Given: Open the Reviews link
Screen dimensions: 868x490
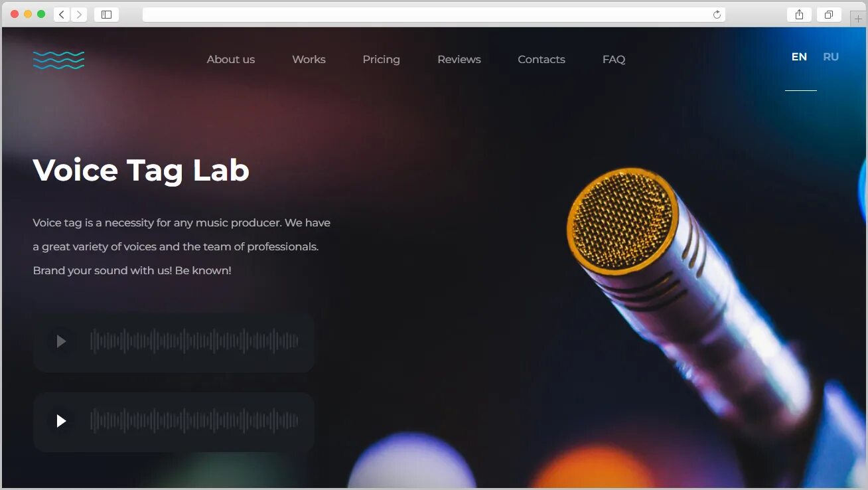Looking at the screenshot, I should pos(459,60).
